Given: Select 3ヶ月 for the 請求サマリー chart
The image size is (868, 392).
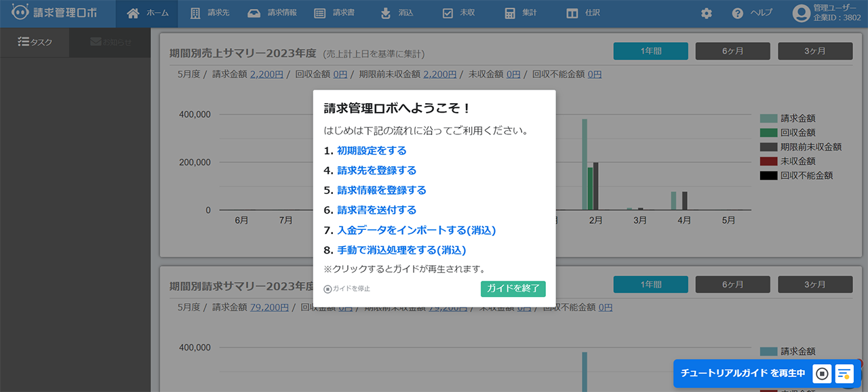Looking at the screenshot, I should pos(815,284).
